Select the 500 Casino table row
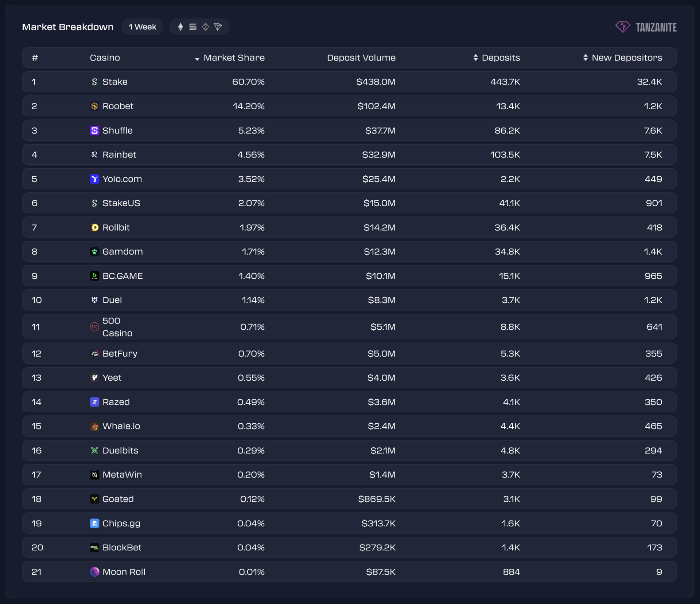 click(349, 327)
